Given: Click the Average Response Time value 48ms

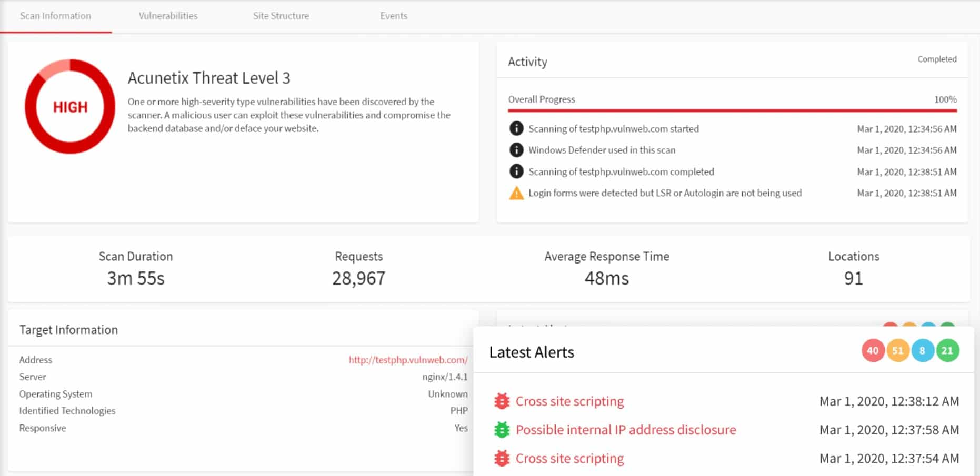Looking at the screenshot, I should click(607, 278).
